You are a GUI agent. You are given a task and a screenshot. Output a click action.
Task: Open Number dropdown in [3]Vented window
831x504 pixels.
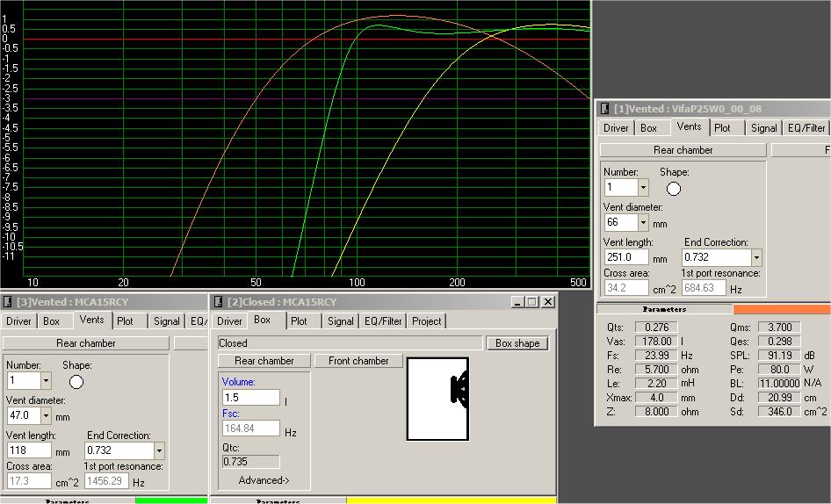click(46, 380)
